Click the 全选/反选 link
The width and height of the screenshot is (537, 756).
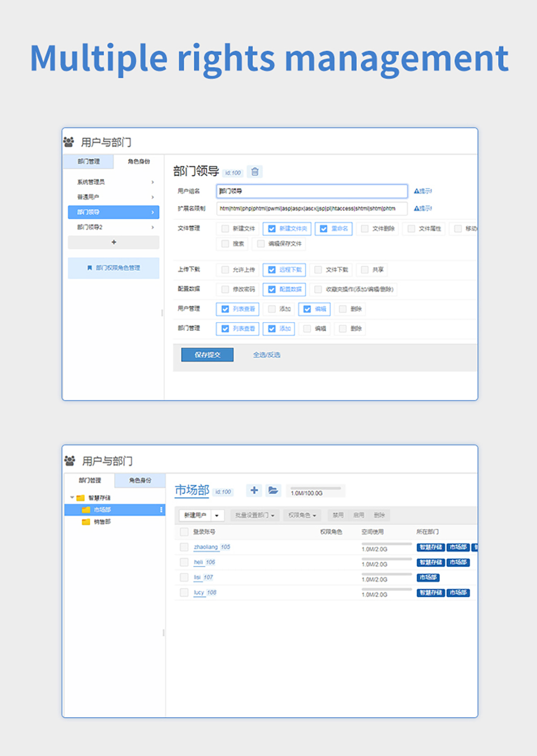pos(266,355)
